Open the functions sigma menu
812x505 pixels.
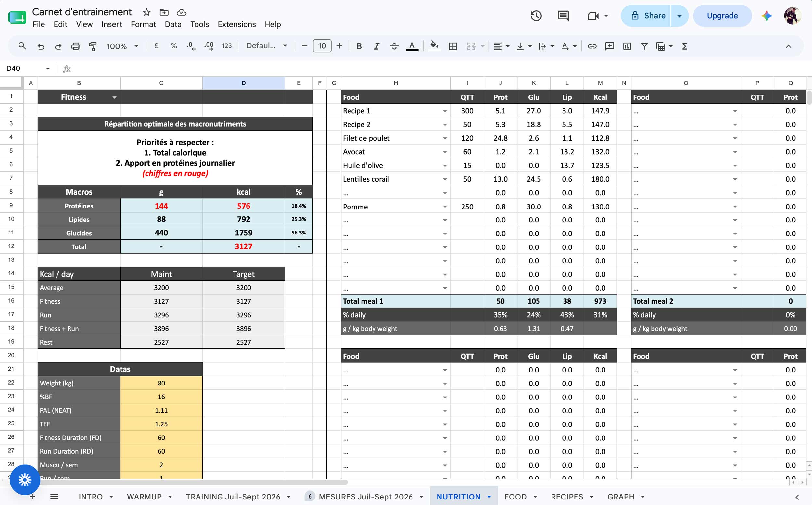pos(684,46)
